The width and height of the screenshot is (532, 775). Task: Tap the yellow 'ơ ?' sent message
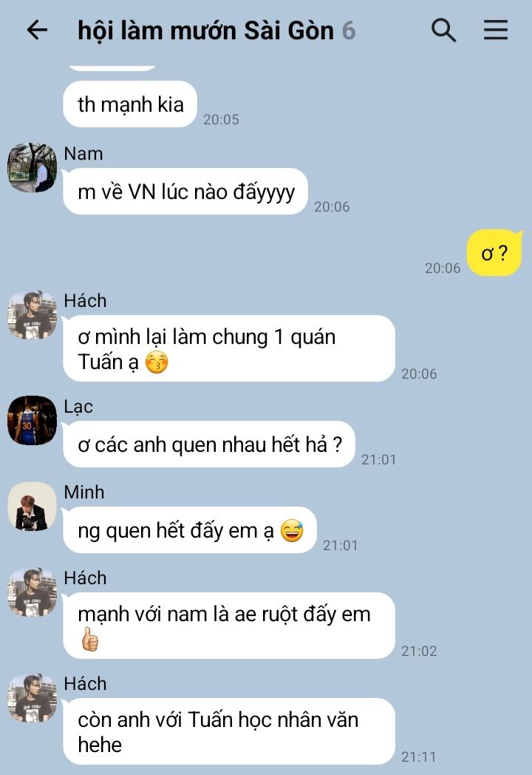[x=494, y=253]
